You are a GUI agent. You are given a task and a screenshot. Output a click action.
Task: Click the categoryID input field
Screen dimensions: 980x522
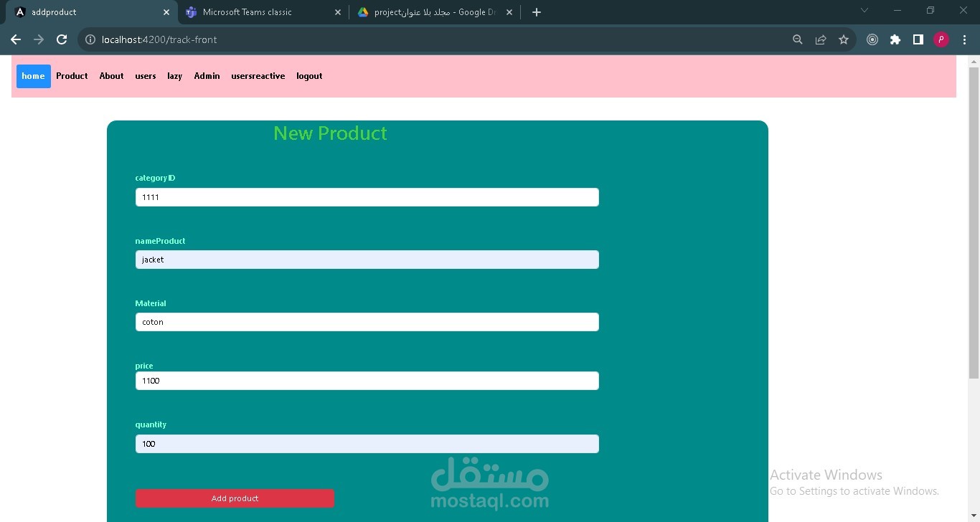coord(367,197)
